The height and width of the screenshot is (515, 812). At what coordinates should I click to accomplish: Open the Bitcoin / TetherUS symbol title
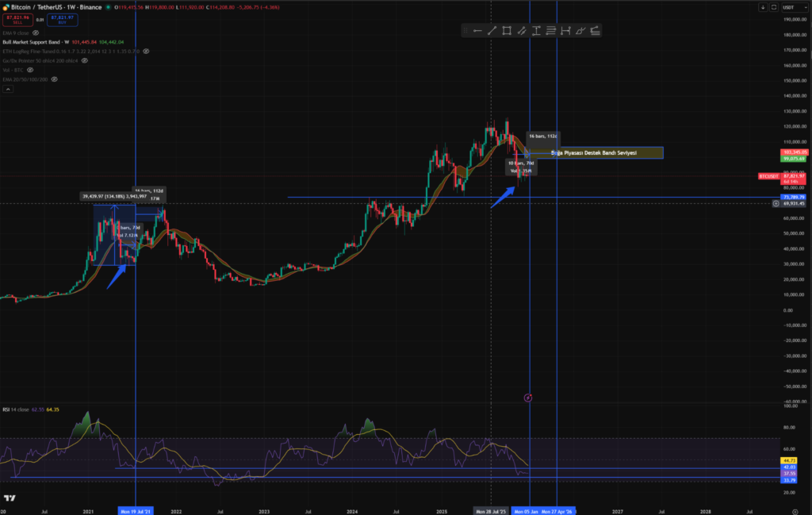click(x=44, y=7)
